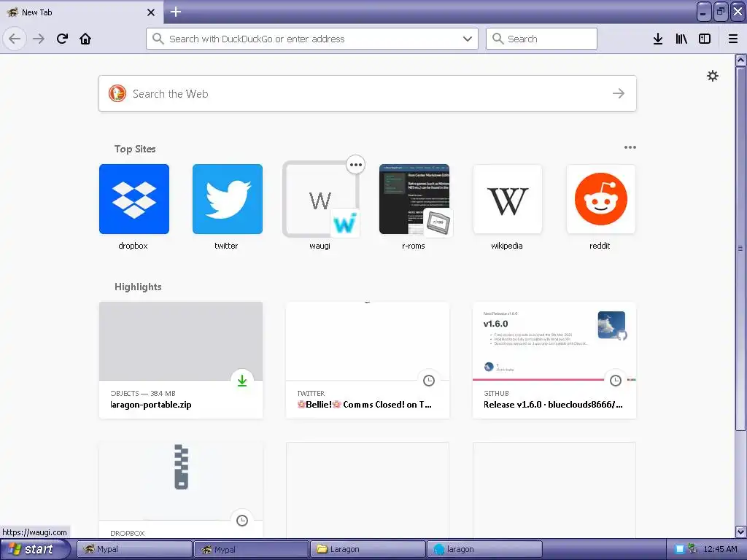Click the page scrollbar up arrow
The image size is (747, 560).
pos(740,61)
